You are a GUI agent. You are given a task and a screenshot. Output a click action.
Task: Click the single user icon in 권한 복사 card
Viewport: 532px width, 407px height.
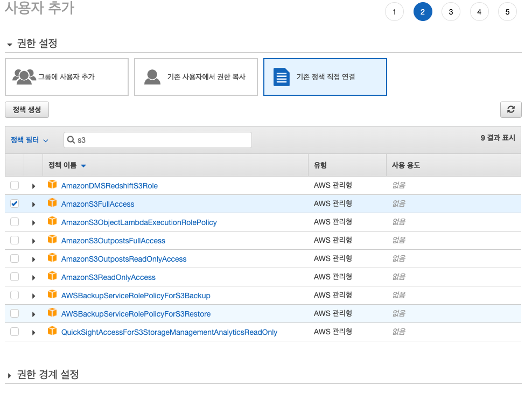[x=152, y=77]
